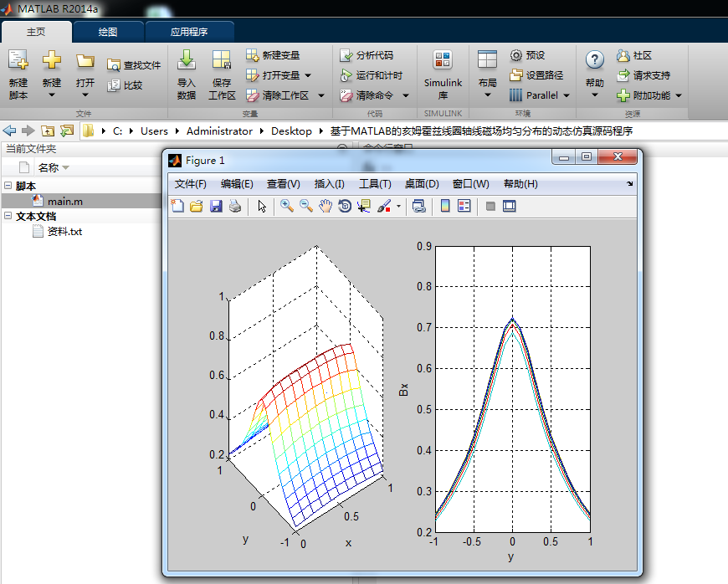Click the up one folder icon

48,131
